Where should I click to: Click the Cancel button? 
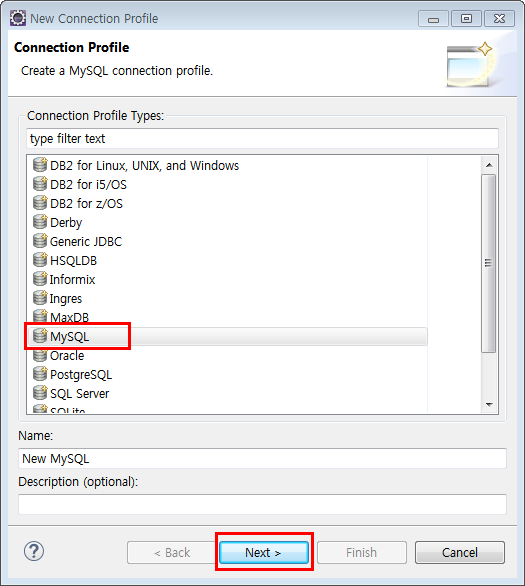pos(460,552)
